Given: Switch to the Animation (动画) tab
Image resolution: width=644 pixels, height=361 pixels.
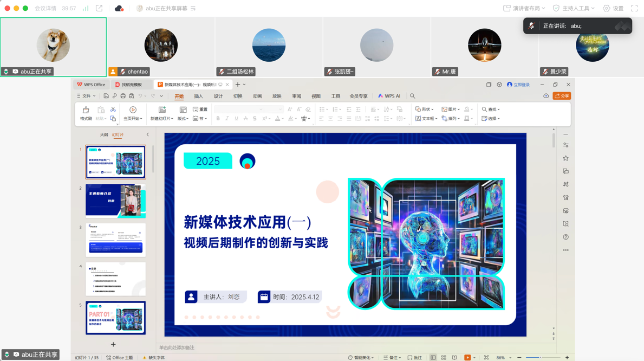Looking at the screenshot, I should (x=257, y=96).
